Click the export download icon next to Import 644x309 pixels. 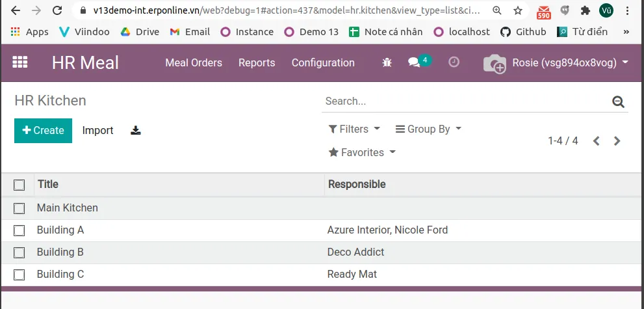click(136, 131)
